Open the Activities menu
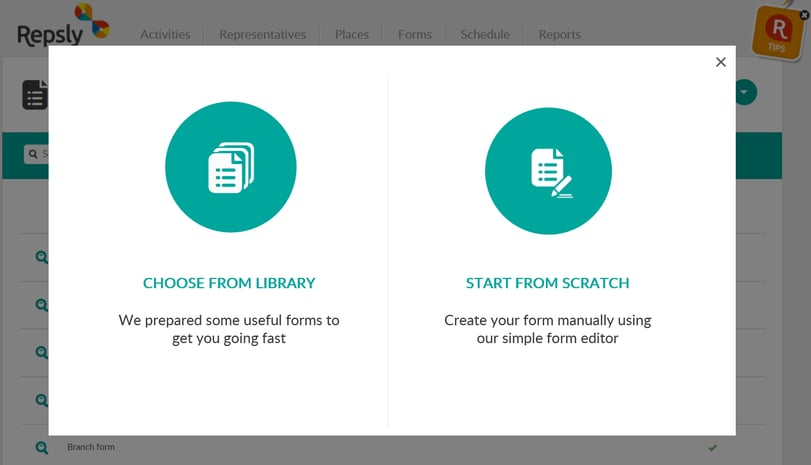 (165, 34)
